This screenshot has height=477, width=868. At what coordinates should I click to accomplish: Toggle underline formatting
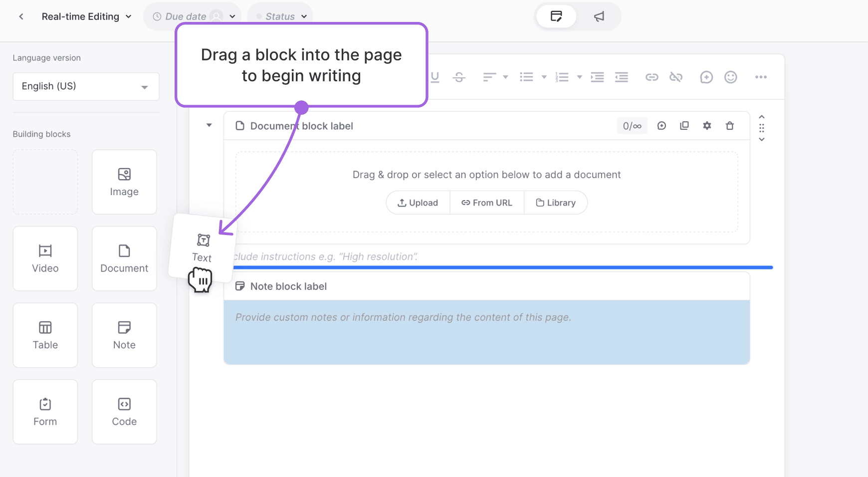click(435, 77)
